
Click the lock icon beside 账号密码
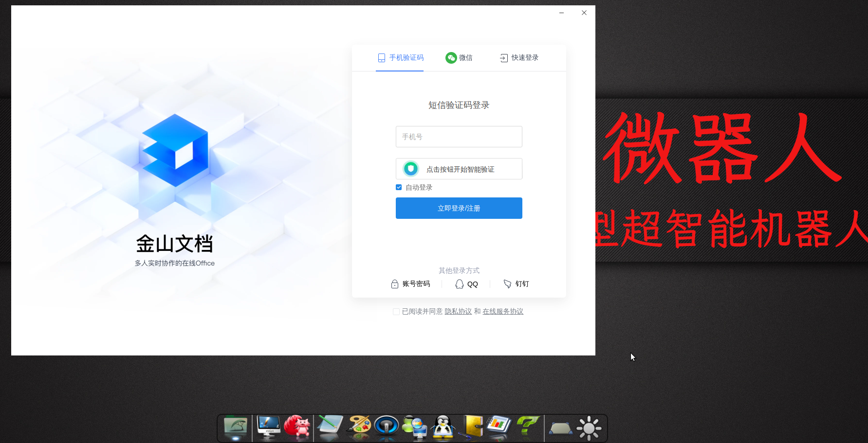tap(395, 284)
